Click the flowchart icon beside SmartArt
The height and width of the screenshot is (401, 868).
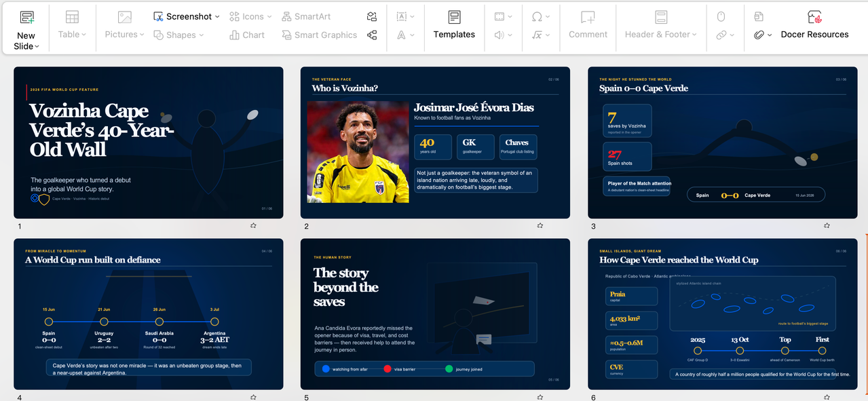372,16
